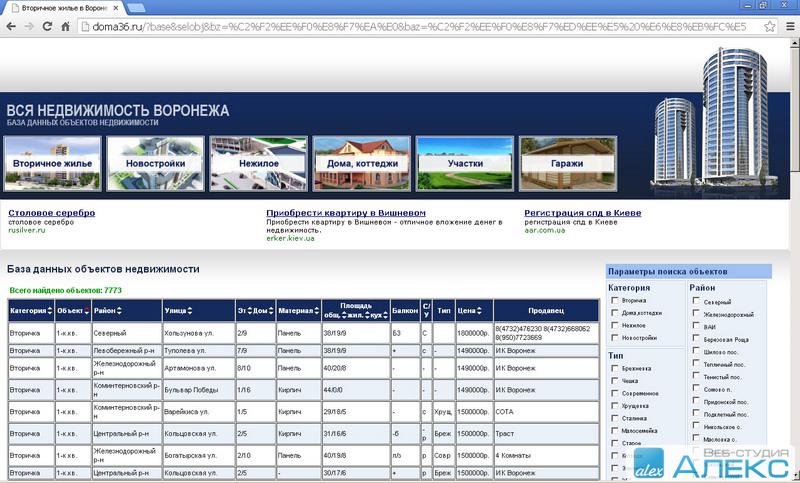Reload the page with the refresh icon
This screenshot has width=800, height=483.
[x=46, y=26]
